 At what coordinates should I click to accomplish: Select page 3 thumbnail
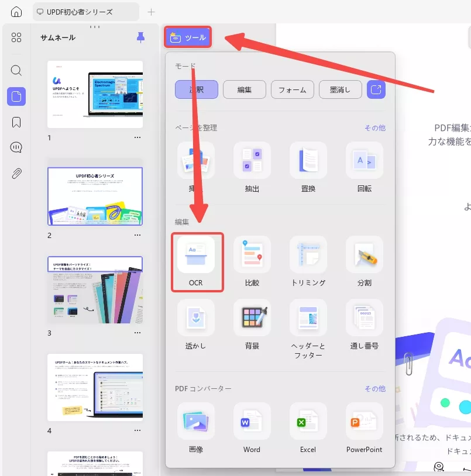click(x=95, y=290)
